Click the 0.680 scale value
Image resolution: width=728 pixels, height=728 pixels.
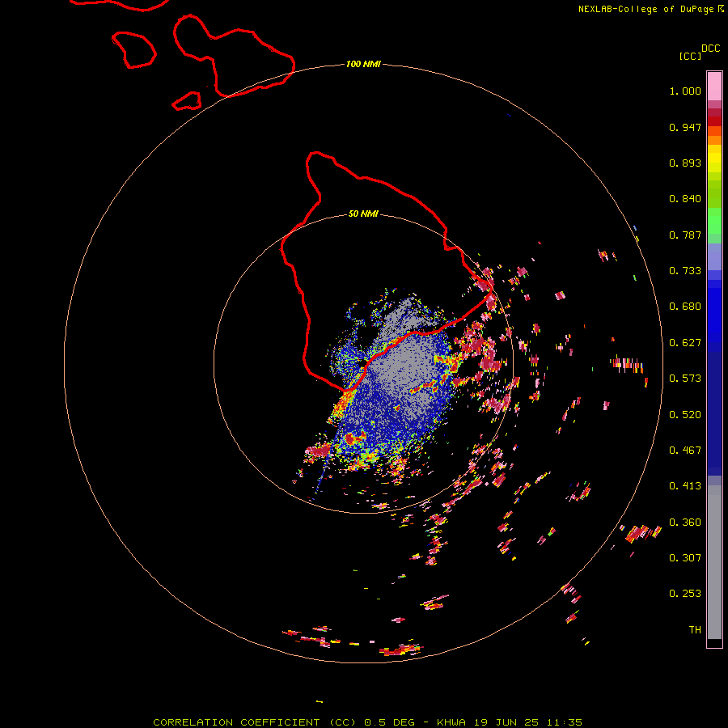(685, 307)
